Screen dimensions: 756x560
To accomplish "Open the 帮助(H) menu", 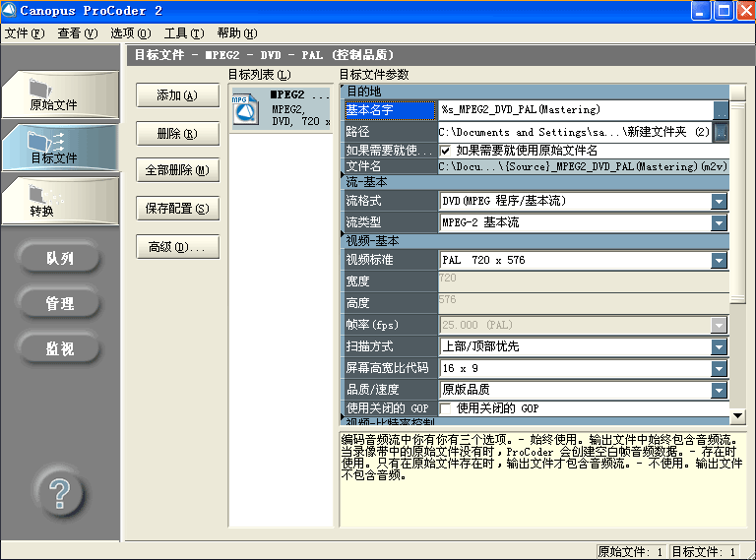I will tap(236, 33).
